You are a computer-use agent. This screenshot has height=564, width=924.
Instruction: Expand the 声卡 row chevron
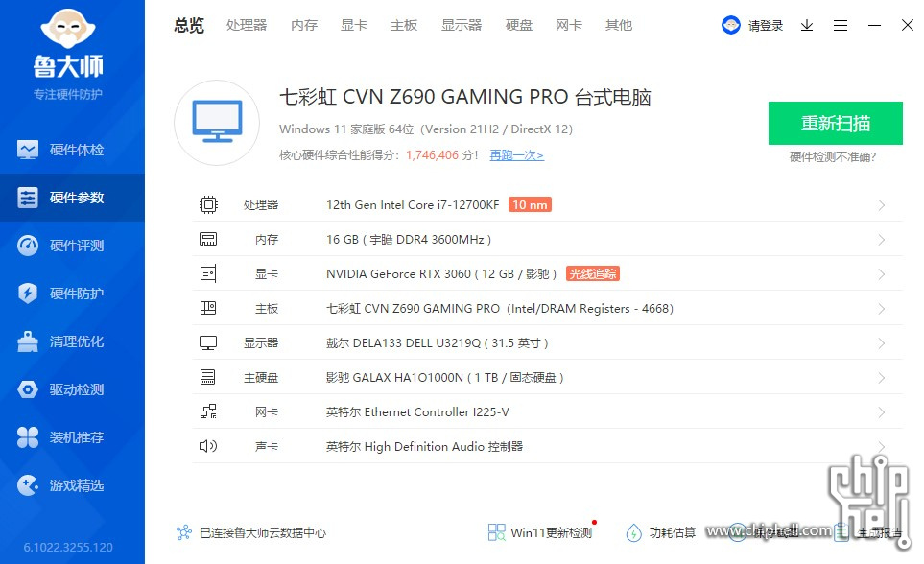coord(882,446)
